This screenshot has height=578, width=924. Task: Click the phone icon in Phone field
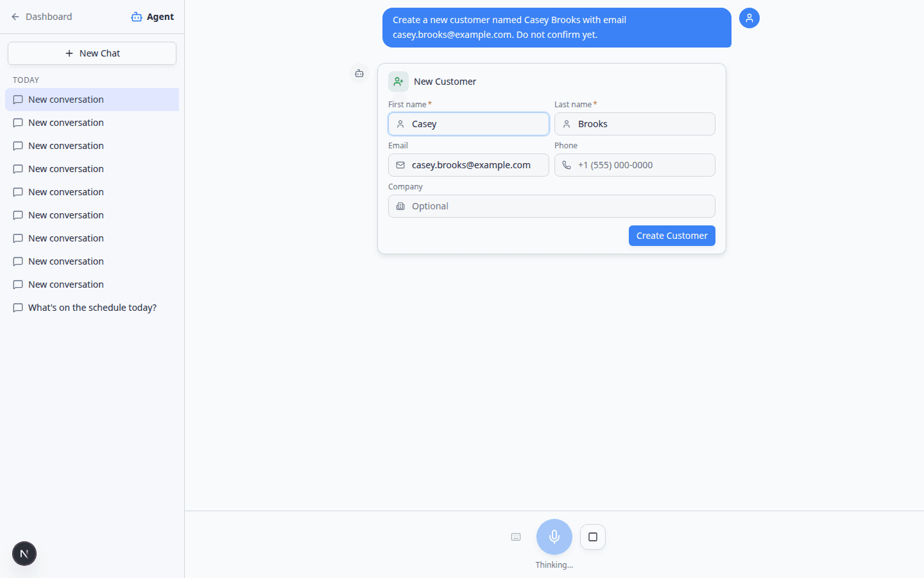[567, 165]
